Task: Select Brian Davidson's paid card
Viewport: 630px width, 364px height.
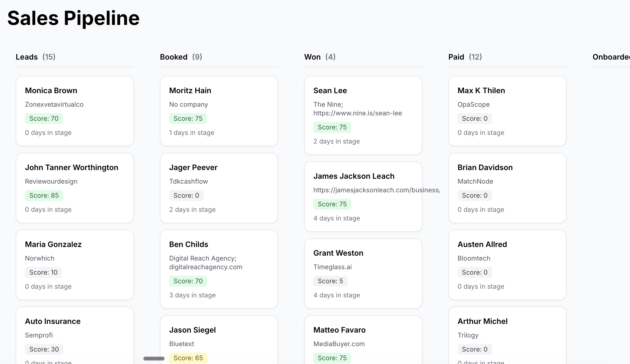Action: coord(507,188)
